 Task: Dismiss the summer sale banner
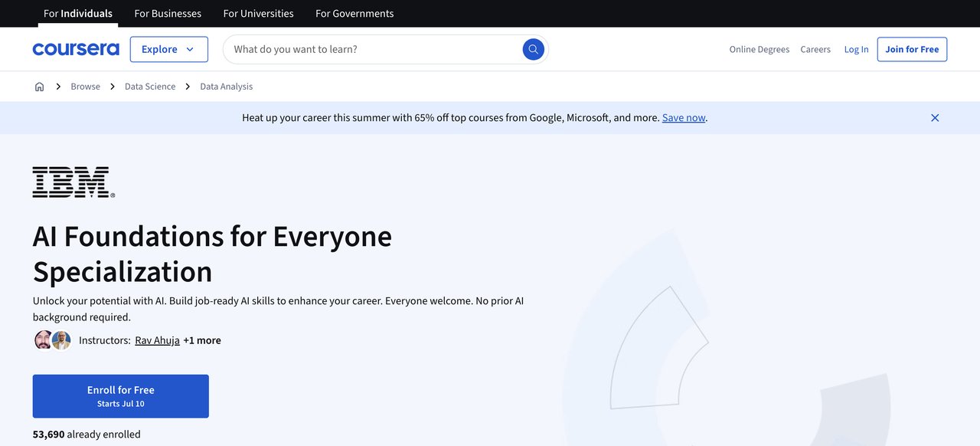[x=934, y=117]
